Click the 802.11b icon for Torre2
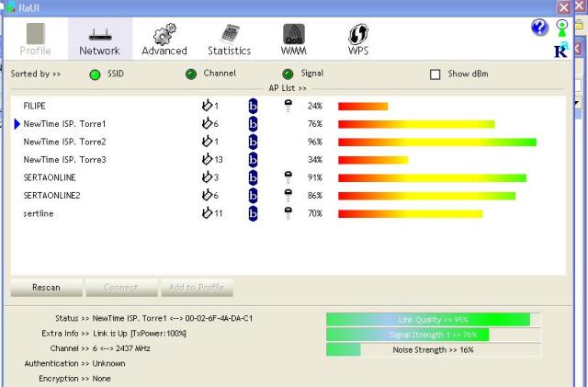 [254, 142]
